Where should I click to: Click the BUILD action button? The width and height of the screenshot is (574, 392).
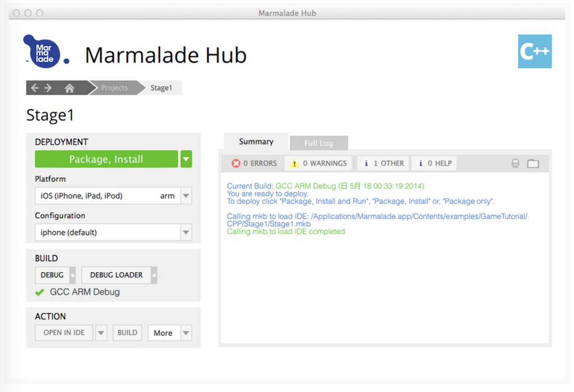127,333
